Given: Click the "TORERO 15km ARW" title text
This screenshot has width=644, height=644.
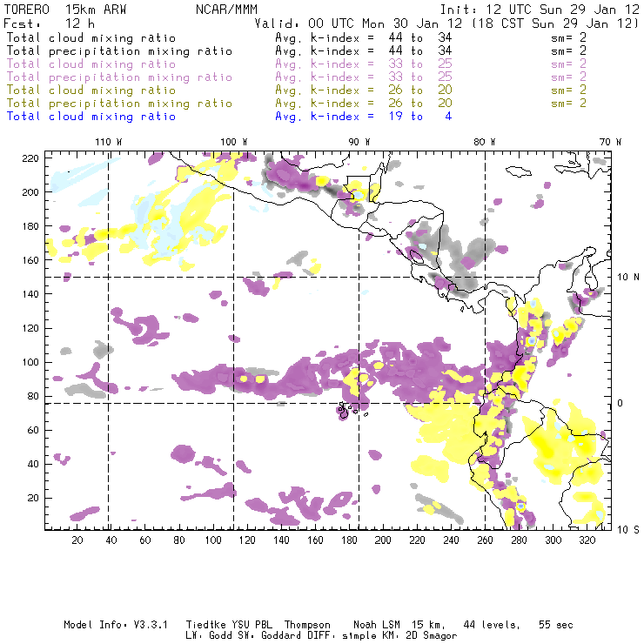Looking at the screenshot, I should tap(65, 10).
